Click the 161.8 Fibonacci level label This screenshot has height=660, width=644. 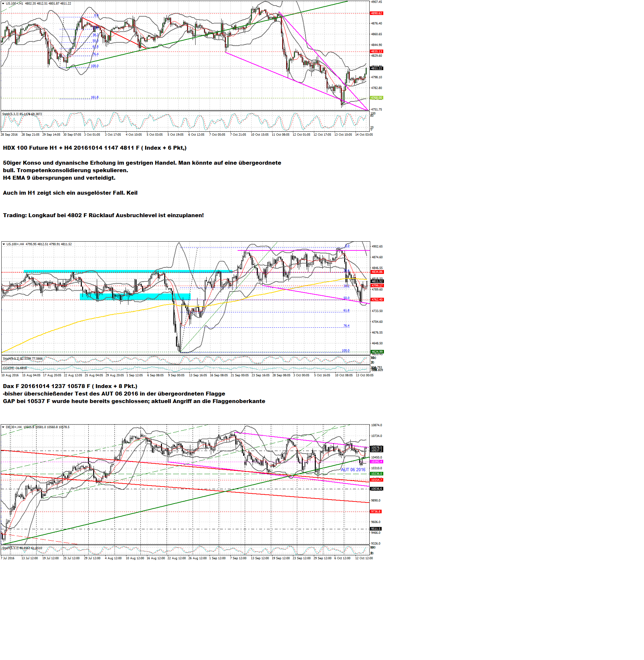(x=95, y=97)
